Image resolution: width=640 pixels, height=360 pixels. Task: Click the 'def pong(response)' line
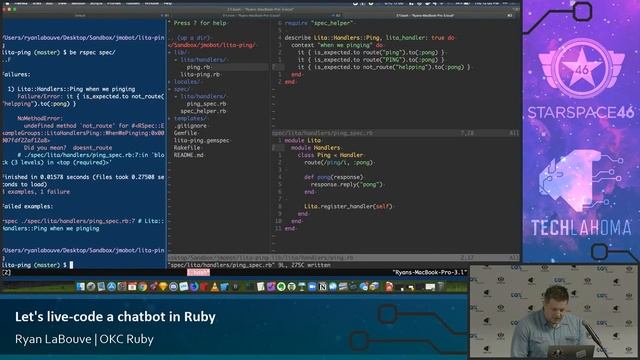(333, 177)
